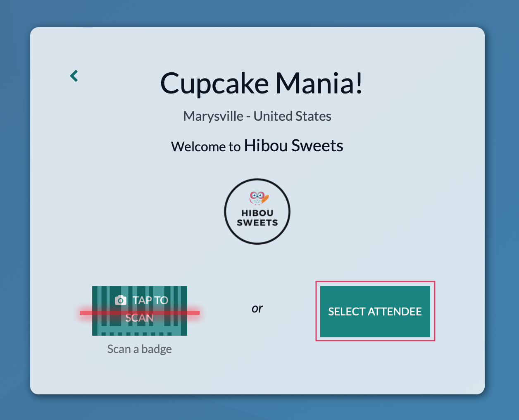Screen dimensions: 519x420
Task: Click the HIBOU SWEETS text inside logo circle
Action: coord(257,218)
